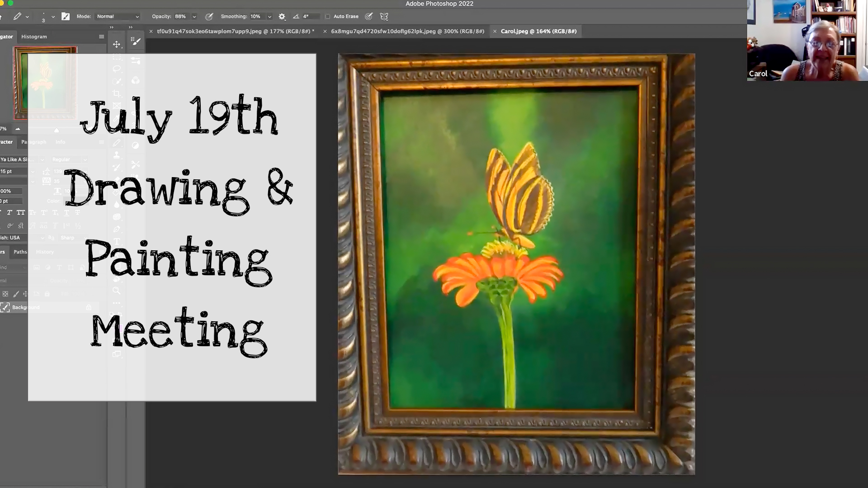Click the Background layer brush thumbnail
The width and height of the screenshot is (868, 488).
5,308
